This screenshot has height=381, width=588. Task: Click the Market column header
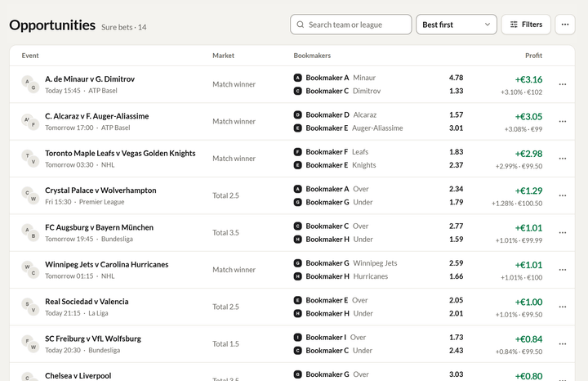pos(224,56)
